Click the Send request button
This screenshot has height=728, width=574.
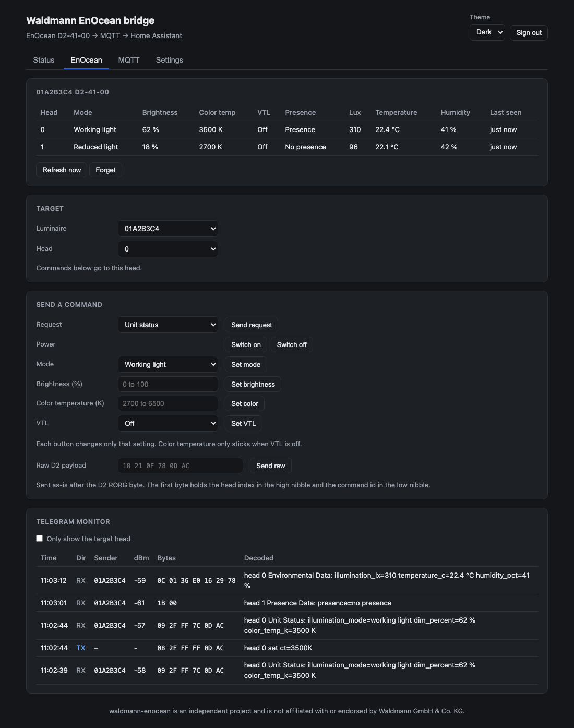pos(252,325)
